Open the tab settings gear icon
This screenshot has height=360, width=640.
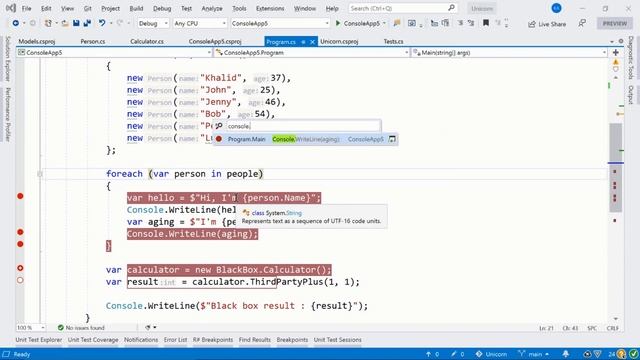(621, 41)
